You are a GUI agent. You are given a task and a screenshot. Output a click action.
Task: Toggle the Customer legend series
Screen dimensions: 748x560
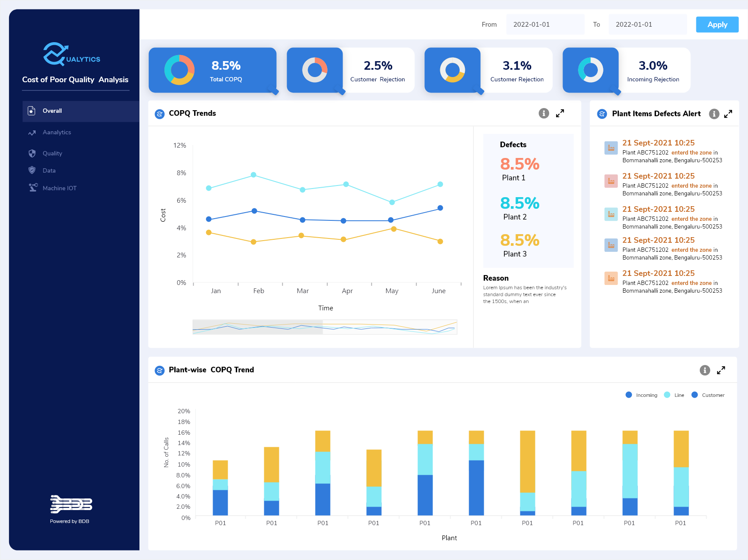[708, 395]
